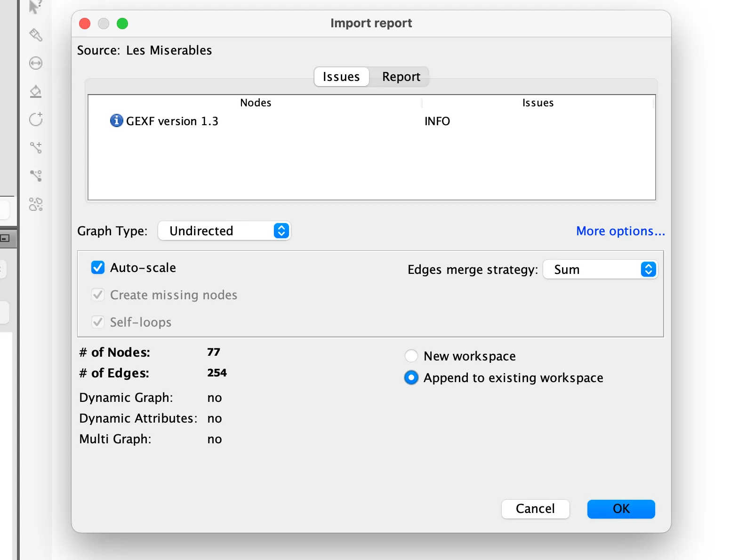Switch to the Report tab

[x=401, y=77]
